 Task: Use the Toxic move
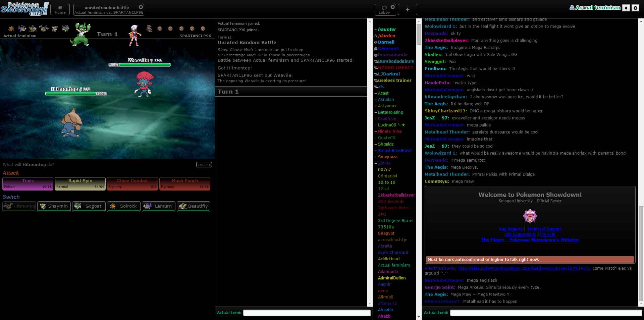[x=28, y=183]
